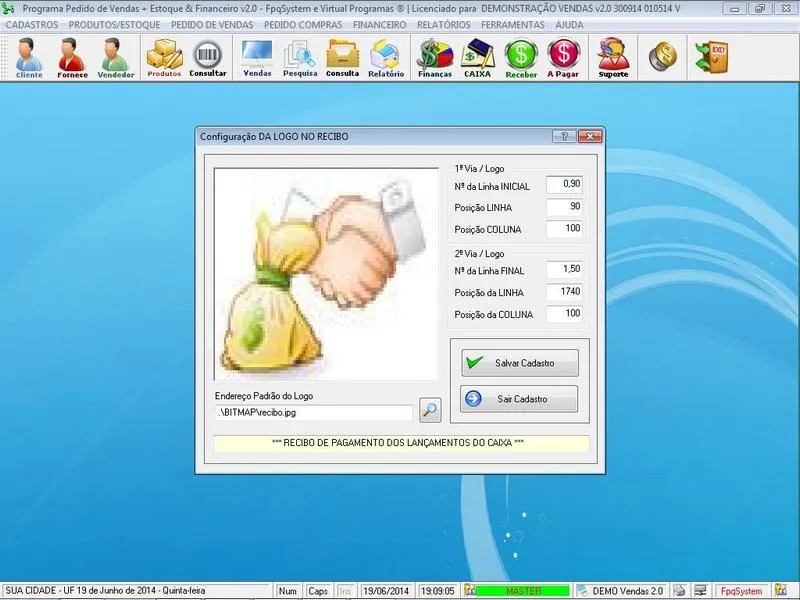The height and width of the screenshot is (600, 800).
Task: Open the CADASTROS menu
Action: [x=32, y=24]
